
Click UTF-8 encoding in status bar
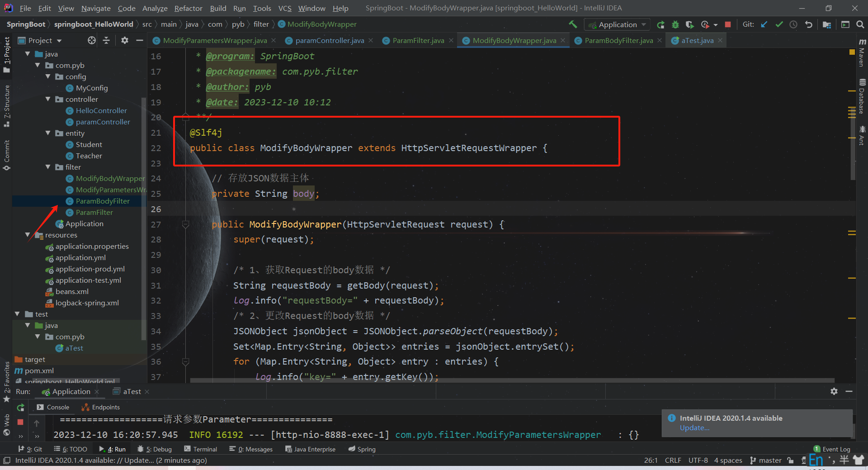[698, 461]
